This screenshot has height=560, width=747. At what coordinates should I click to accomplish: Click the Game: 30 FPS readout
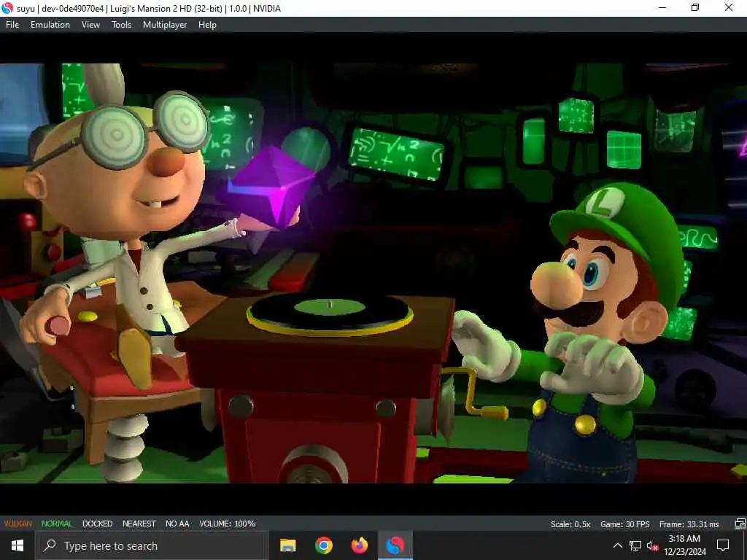[x=624, y=524]
